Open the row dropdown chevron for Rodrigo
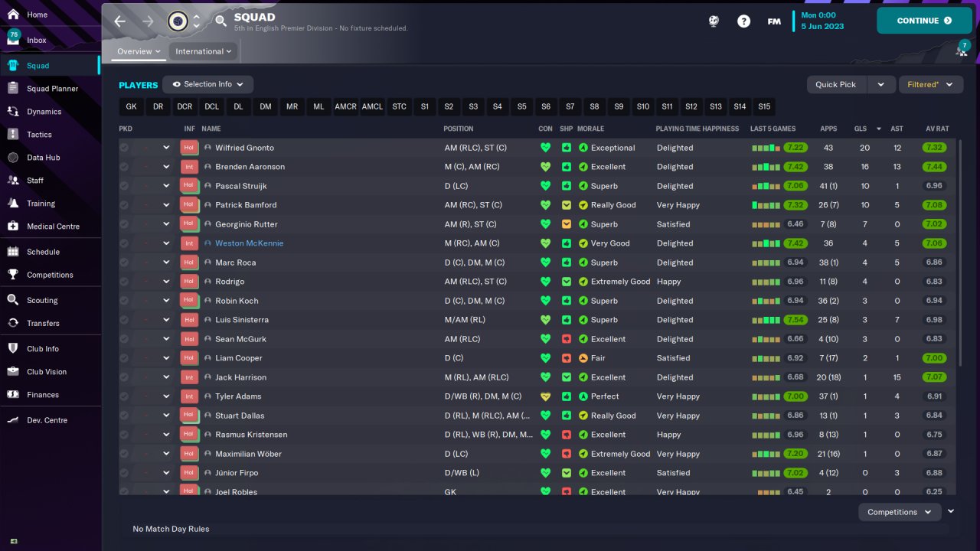The width and height of the screenshot is (980, 551). pyautogui.click(x=166, y=282)
